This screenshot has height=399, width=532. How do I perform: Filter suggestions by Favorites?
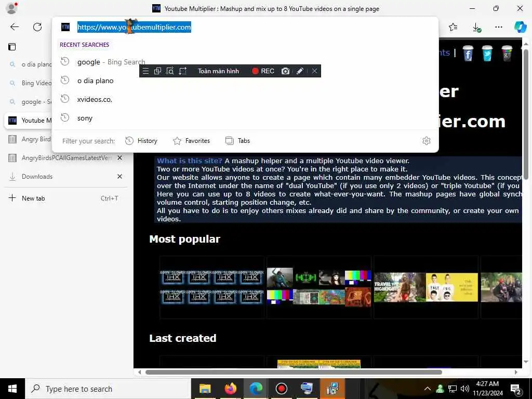[191, 141]
